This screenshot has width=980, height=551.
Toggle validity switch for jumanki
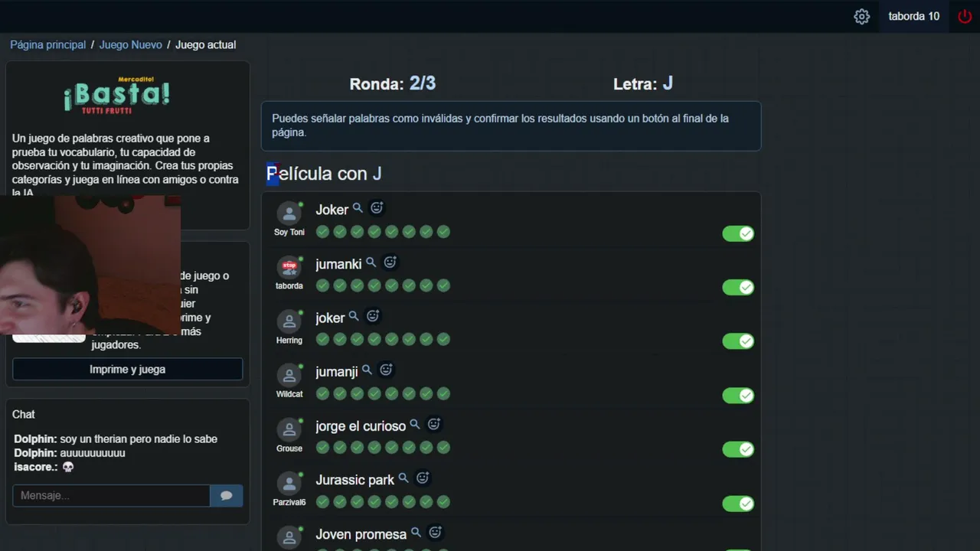(738, 287)
